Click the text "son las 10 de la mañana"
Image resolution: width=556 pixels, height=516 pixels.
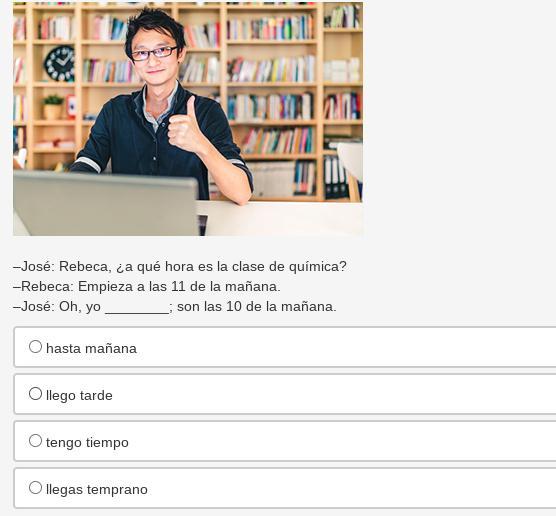tap(257, 306)
